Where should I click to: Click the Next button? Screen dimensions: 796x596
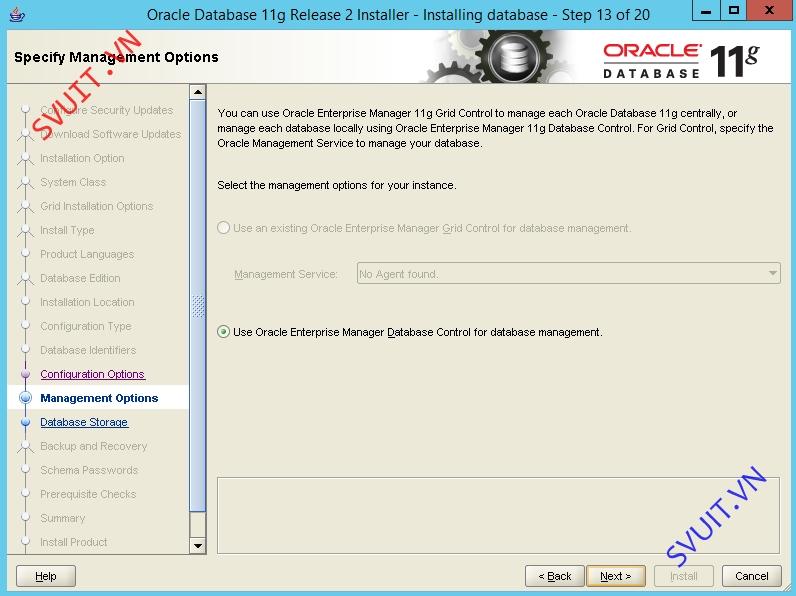(x=616, y=576)
